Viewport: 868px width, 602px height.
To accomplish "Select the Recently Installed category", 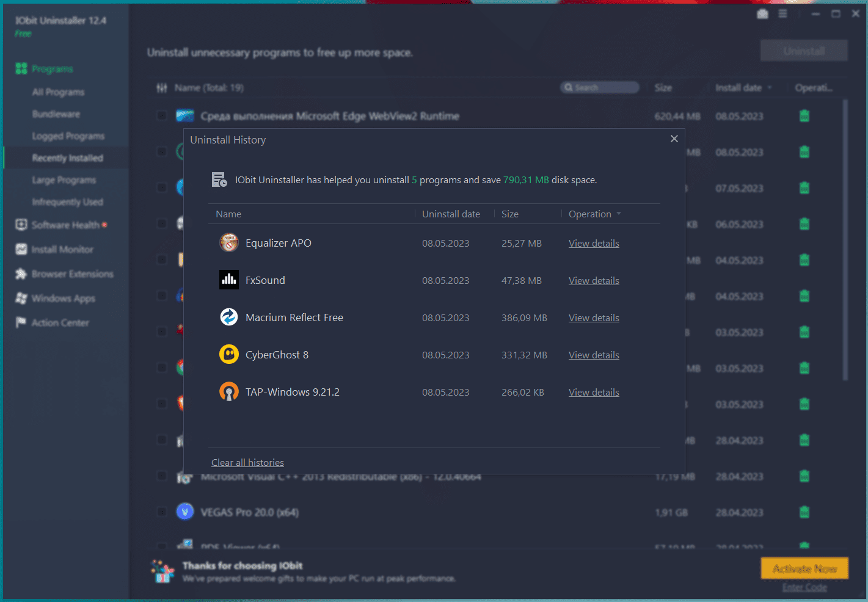I will pyautogui.click(x=68, y=158).
